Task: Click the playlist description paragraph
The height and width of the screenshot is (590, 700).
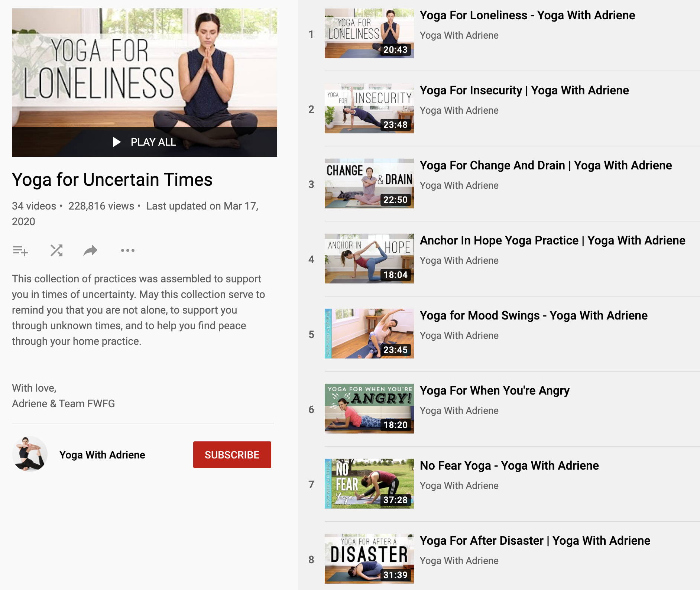Action: point(138,310)
